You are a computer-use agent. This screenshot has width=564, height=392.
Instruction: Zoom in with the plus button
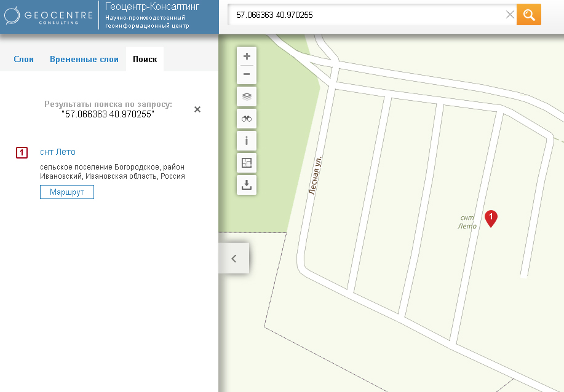point(247,56)
